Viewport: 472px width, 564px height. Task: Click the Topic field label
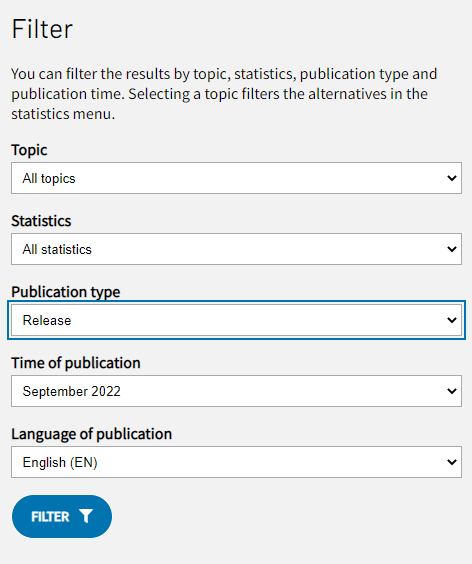(29, 150)
